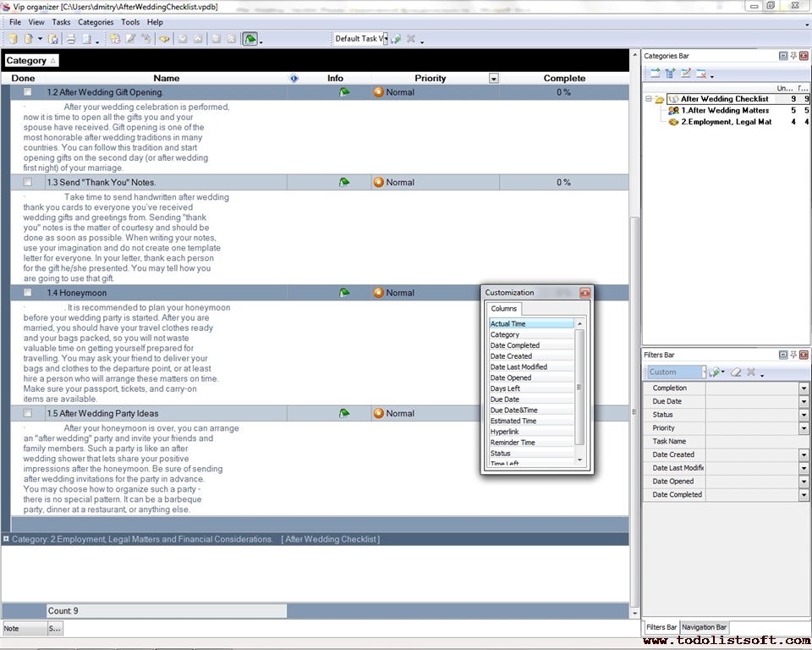Click the edit category pencil icon
812x650 pixels.
(686, 74)
